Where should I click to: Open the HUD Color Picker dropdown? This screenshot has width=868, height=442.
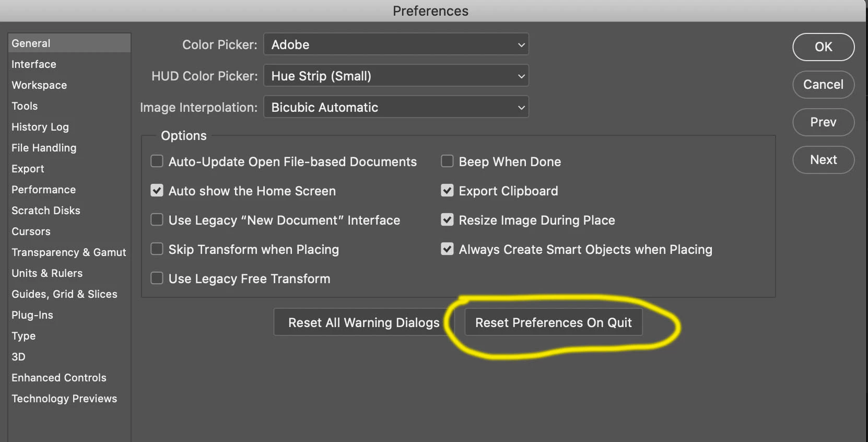click(396, 76)
